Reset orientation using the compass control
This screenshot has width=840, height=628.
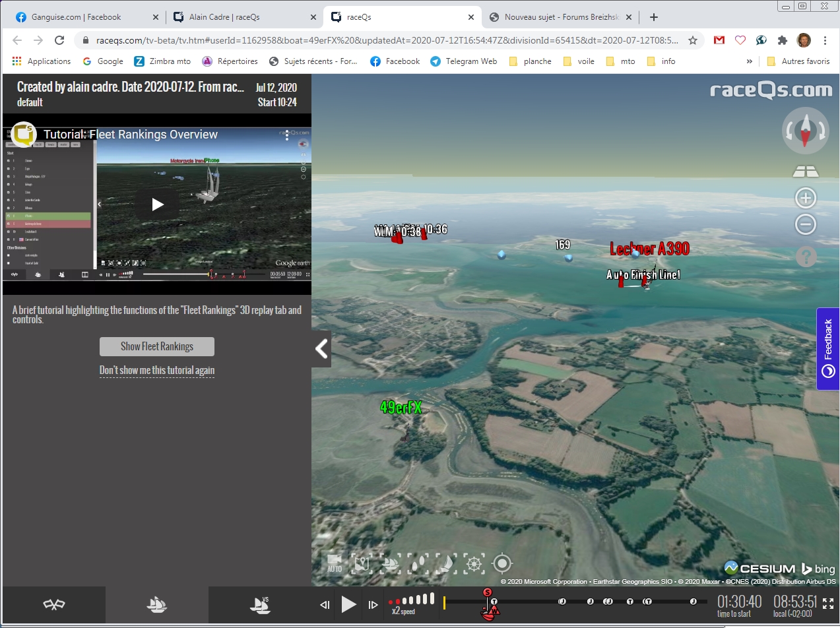click(x=805, y=131)
